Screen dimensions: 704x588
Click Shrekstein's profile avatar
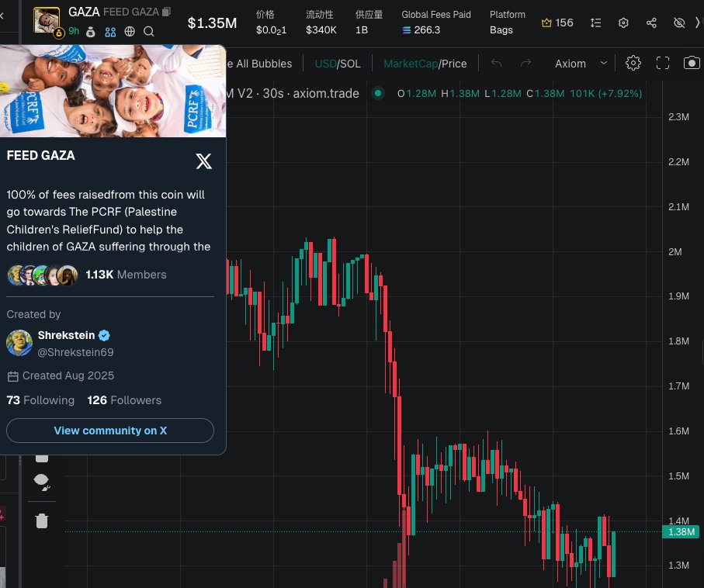click(x=19, y=343)
